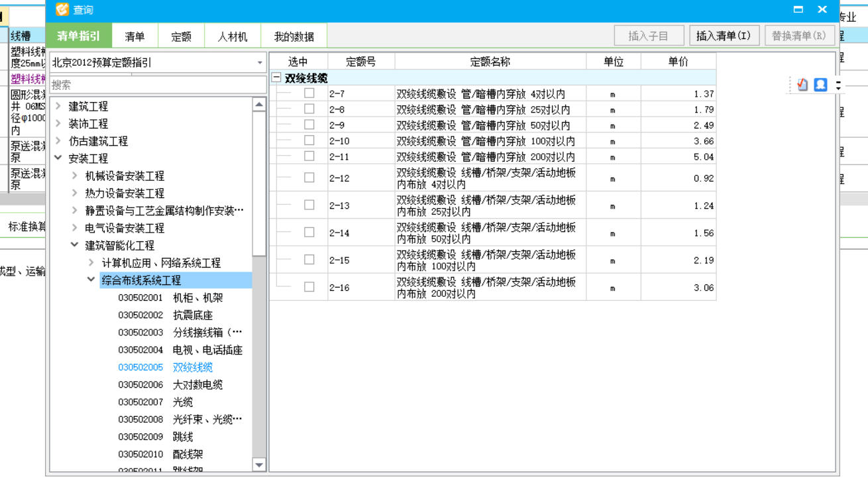The image size is (868, 501).
Task: Select 030502002 抗震底座 item
Action: (166, 315)
